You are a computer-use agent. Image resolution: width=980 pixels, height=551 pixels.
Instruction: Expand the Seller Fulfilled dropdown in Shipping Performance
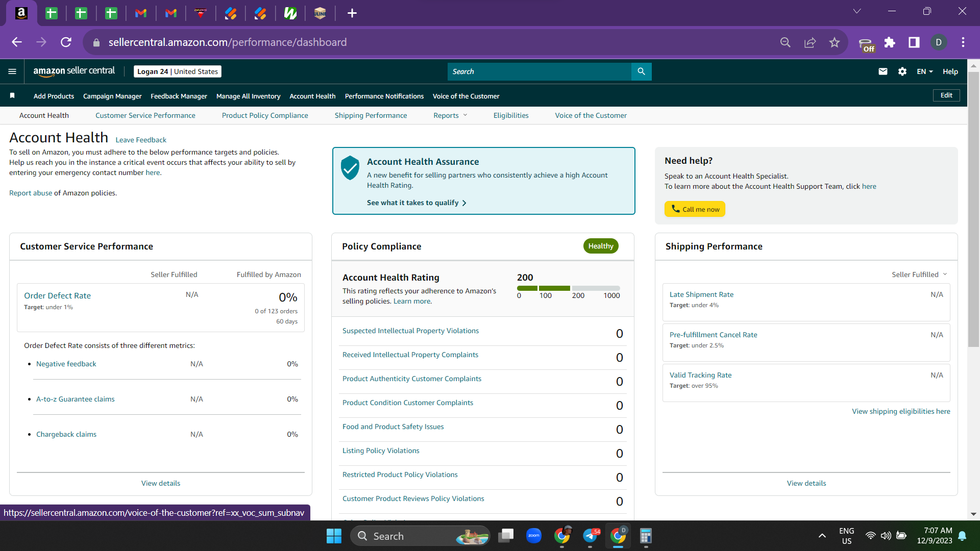(x=919, y=274)
